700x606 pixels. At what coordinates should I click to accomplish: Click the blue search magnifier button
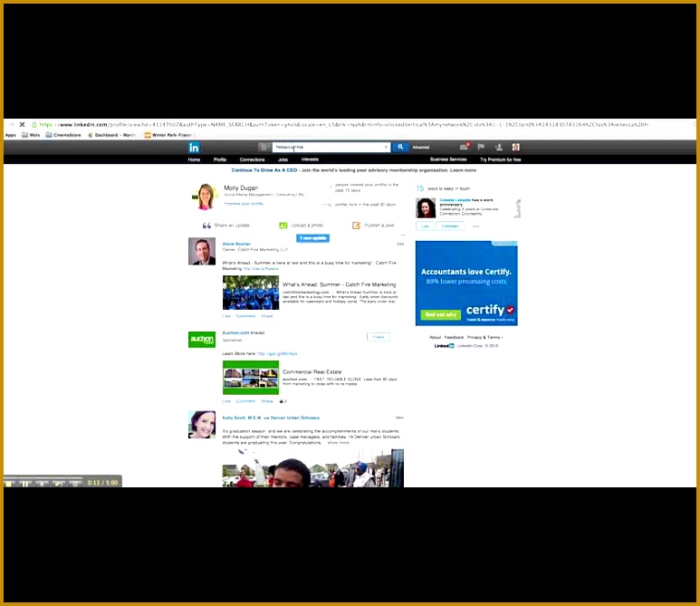coord(400,147)
